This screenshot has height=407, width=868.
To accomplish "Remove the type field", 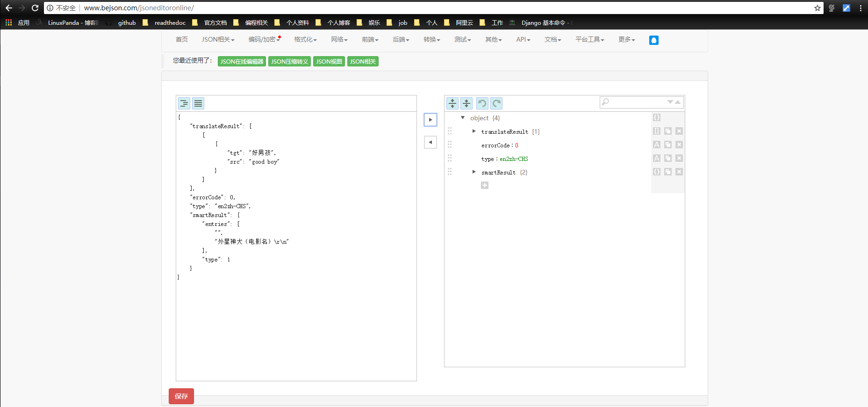I will (x=679, y=158).
